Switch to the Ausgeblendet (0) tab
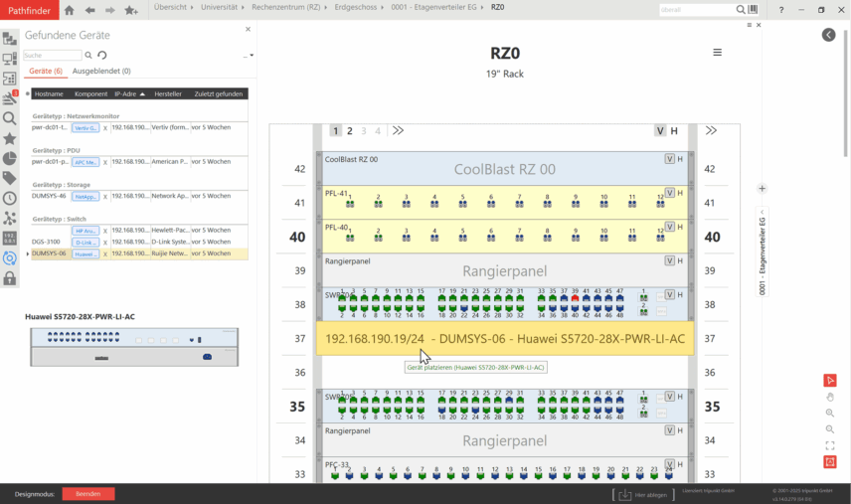 pos(101,72)
